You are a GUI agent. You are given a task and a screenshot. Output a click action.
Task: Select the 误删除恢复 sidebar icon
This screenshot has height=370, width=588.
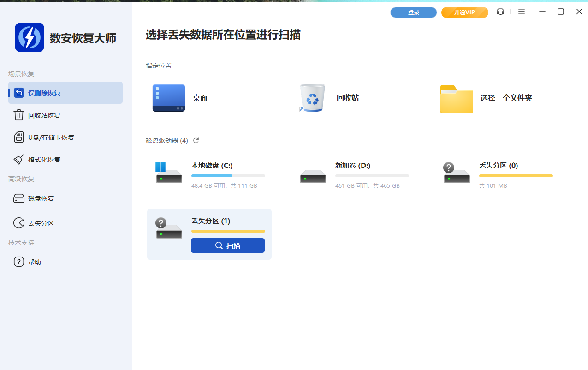(18, 93)
